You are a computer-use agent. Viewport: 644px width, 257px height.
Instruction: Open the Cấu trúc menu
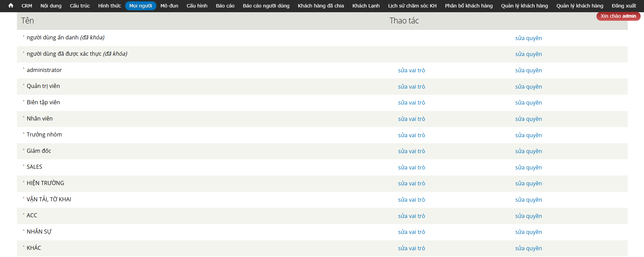tap(80, 6)
